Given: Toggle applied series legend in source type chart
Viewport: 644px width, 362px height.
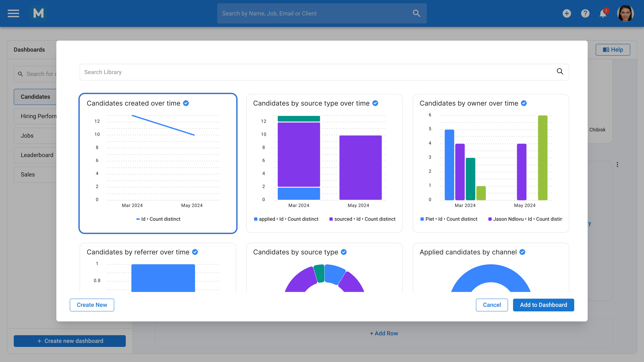Looking at the screenshot, I should (286, 219).
